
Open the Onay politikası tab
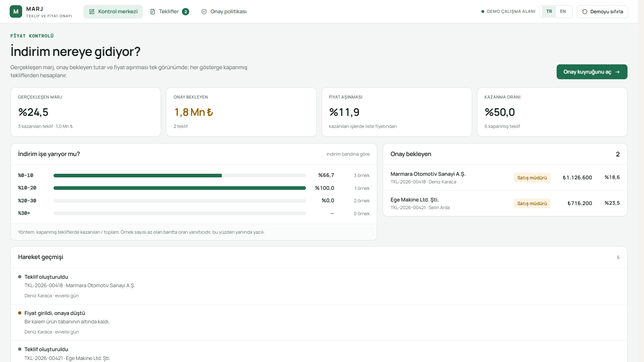tap(224, 12)
